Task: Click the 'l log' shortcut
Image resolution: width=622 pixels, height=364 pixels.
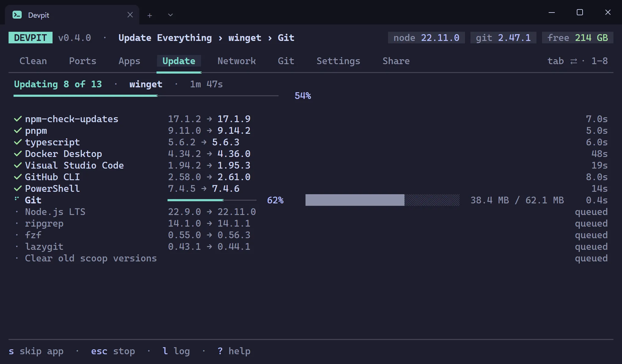Action: tap(176, 351)
